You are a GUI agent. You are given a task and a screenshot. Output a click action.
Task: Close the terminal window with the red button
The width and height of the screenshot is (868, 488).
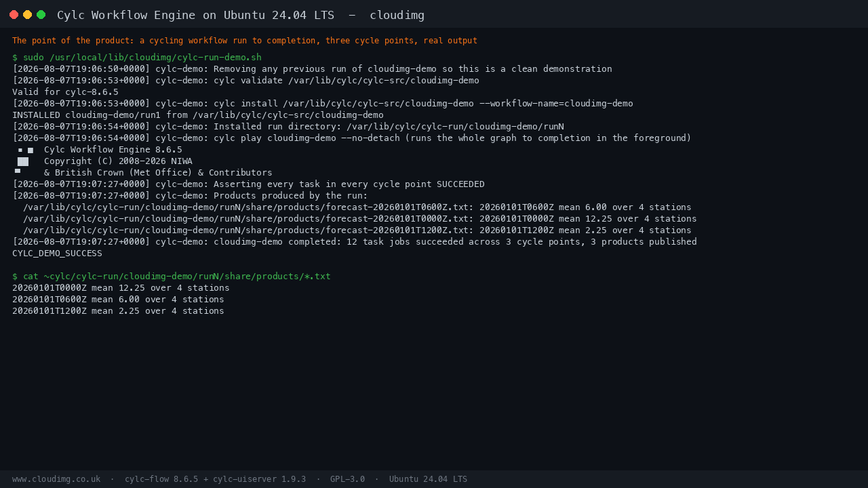pos(14,14)
